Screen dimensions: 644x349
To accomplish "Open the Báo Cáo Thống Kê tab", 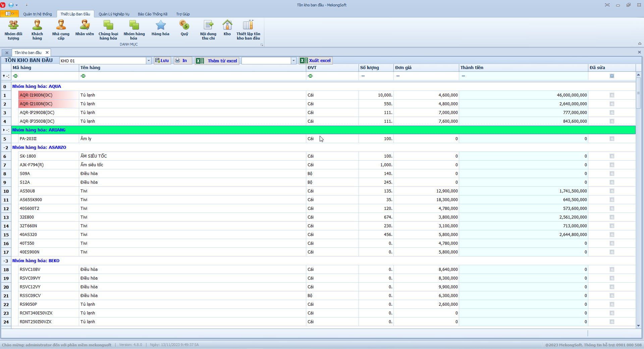I will coord(152,14).
